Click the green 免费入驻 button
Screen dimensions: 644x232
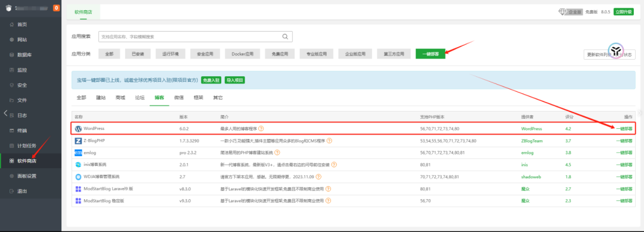(211, 80)
